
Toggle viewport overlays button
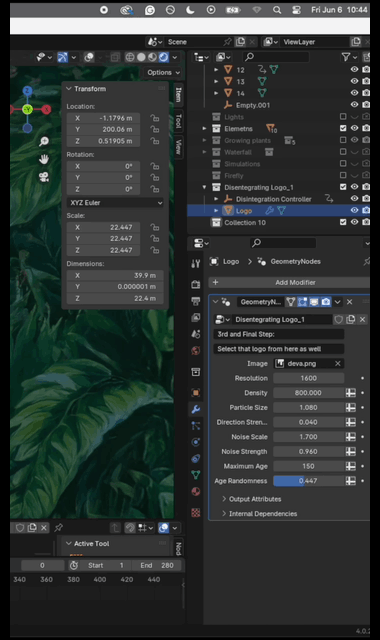(x=89, y=57)
